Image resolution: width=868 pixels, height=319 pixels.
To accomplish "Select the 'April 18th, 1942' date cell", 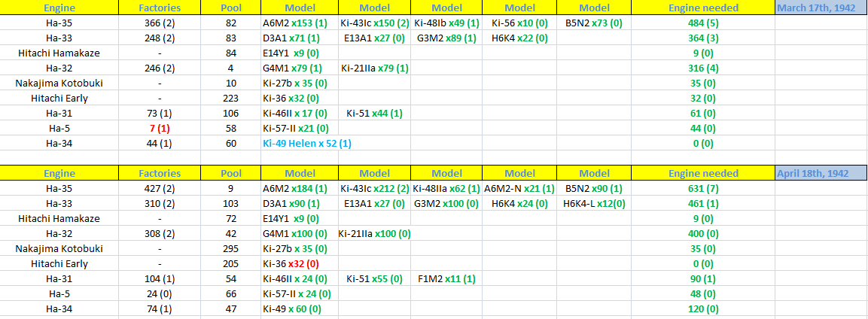I will [x=821, y=173].
